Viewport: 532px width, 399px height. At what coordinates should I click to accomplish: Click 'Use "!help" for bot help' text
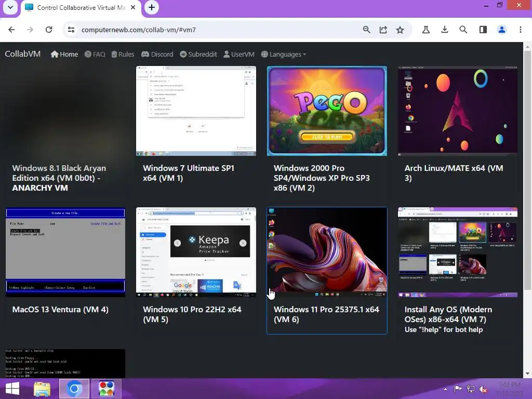point(444,329)
